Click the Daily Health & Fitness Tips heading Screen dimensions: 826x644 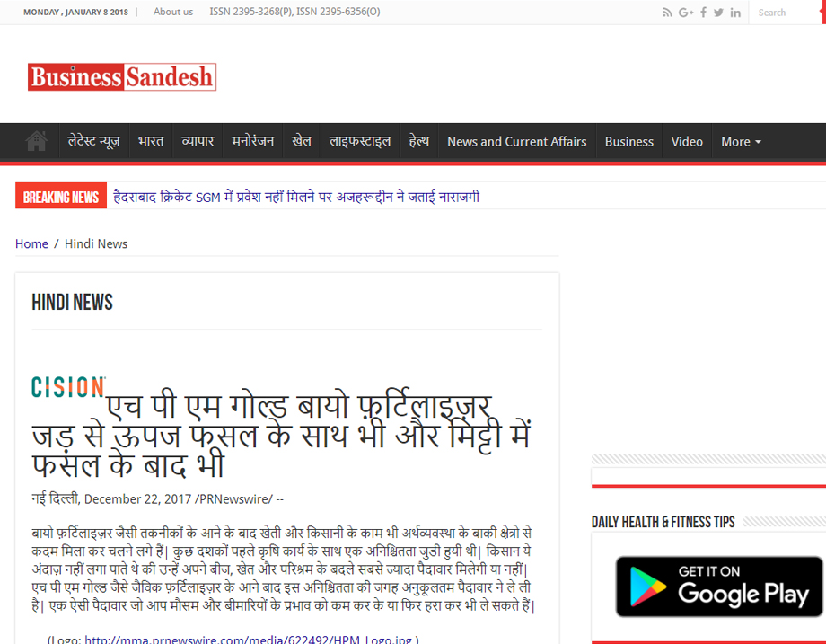point(663,522)
